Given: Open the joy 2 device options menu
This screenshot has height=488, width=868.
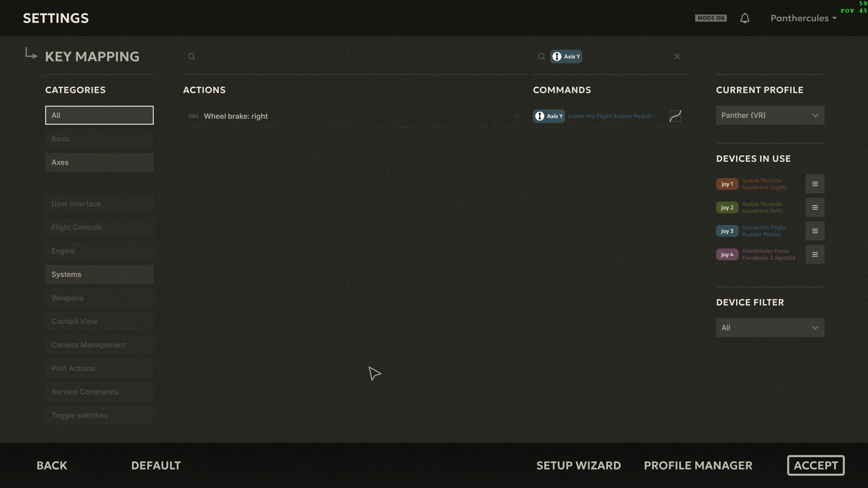Looking at the screenshot, I should click(815, 207).
